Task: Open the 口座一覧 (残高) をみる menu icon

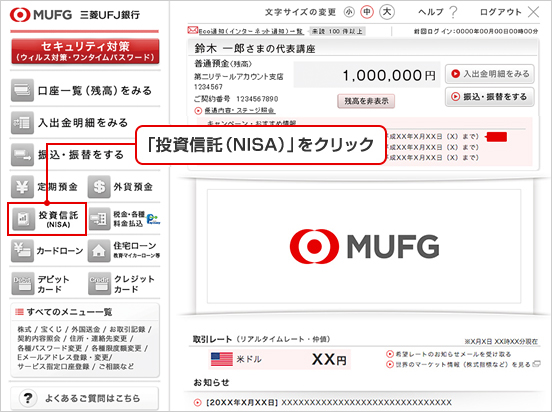Action: (22, 90)
